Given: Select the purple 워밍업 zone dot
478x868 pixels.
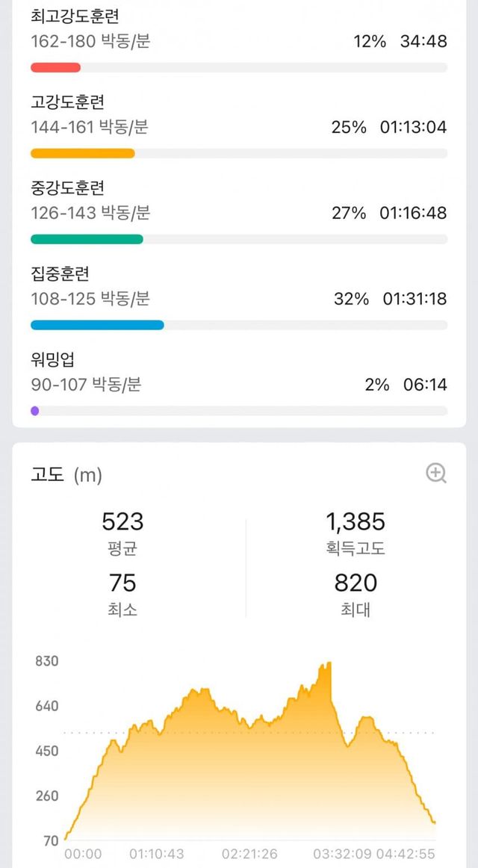Looking at the screenshot, I should (x=35, y=411).
